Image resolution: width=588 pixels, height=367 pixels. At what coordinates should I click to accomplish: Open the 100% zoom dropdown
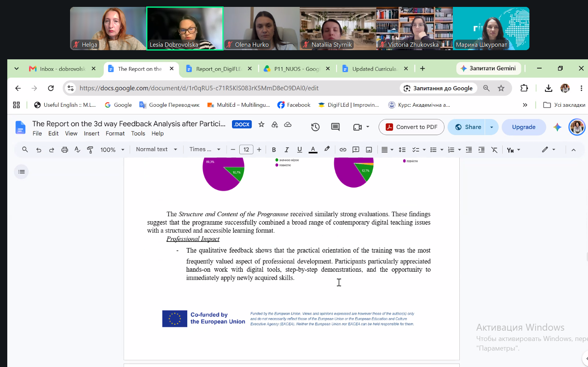112,150
